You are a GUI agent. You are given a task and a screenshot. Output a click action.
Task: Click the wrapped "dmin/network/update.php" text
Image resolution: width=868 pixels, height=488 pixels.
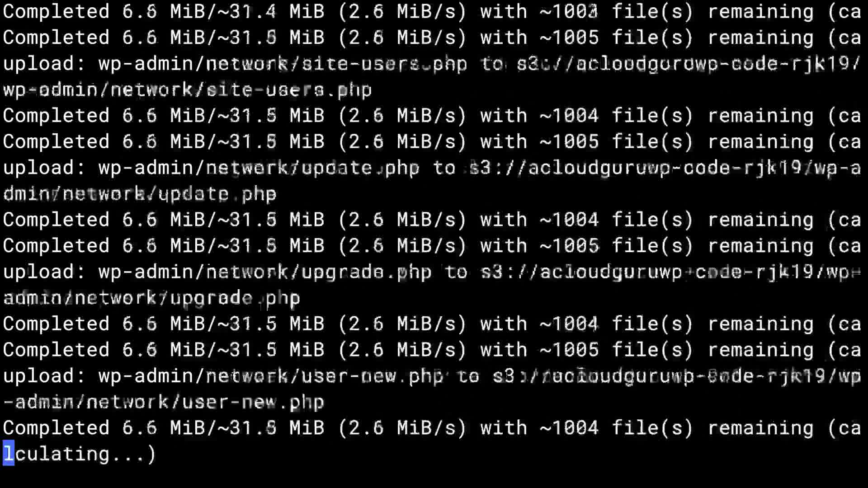click(x=140, y=194)
